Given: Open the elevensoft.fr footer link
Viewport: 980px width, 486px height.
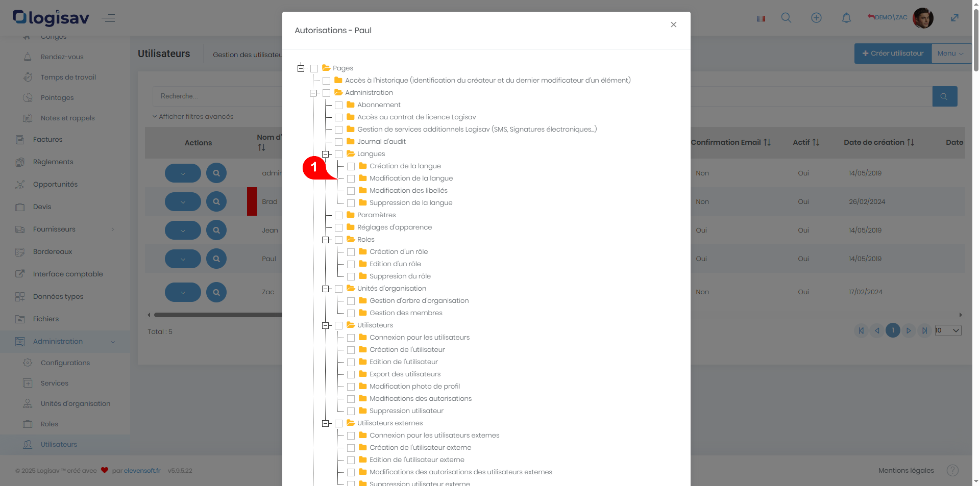Looking at the screenshot, I should point(142,471).
